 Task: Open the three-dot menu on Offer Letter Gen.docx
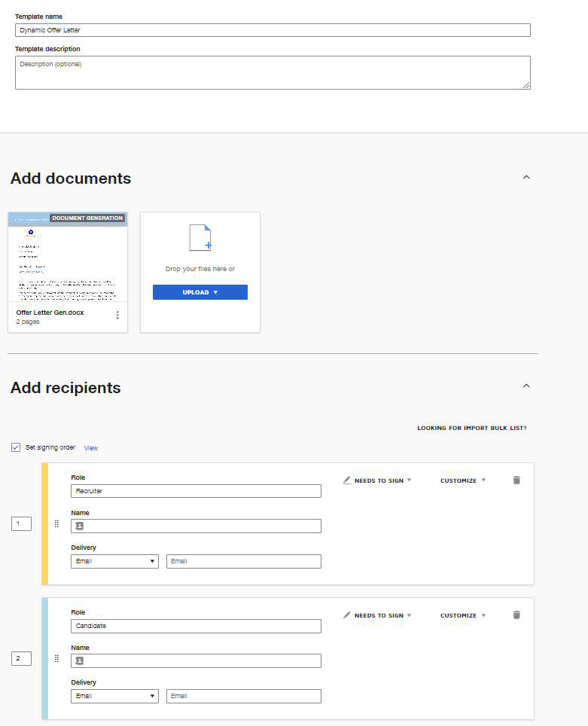point(117,315)
